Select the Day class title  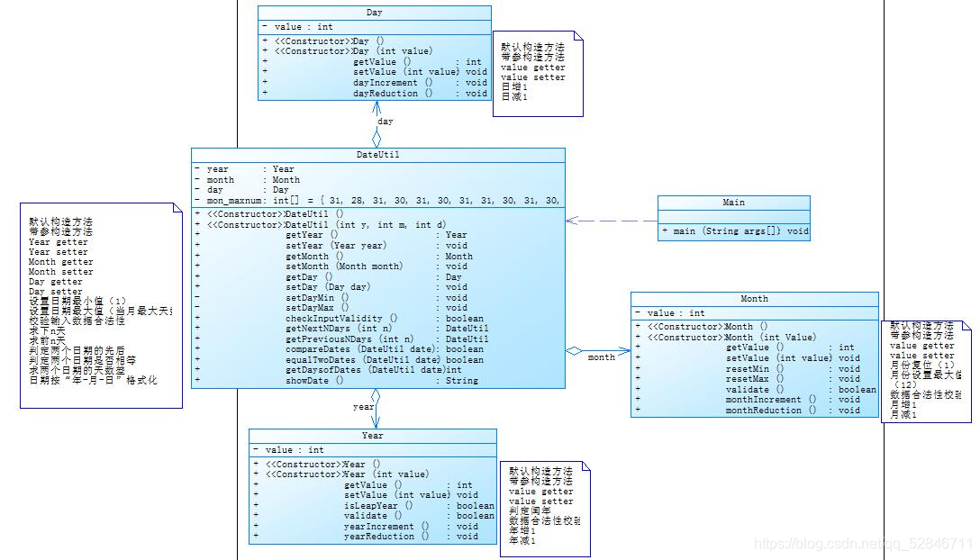point(375,13)
